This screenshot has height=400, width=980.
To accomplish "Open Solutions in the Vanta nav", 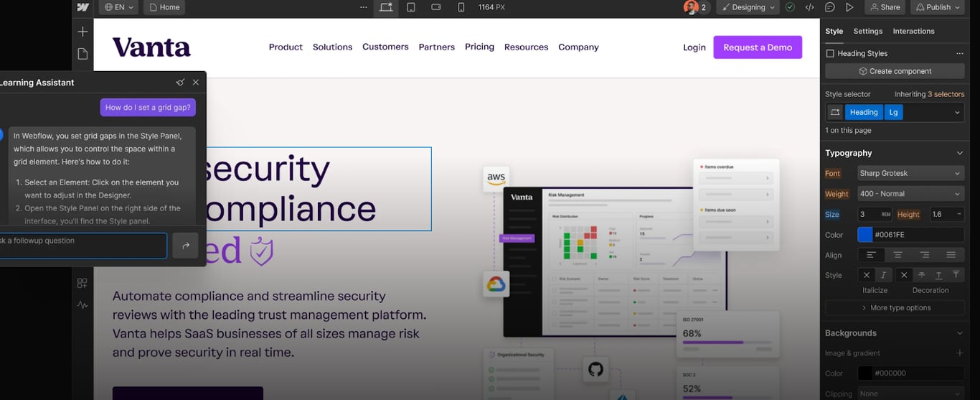I will tap(332, 47).
